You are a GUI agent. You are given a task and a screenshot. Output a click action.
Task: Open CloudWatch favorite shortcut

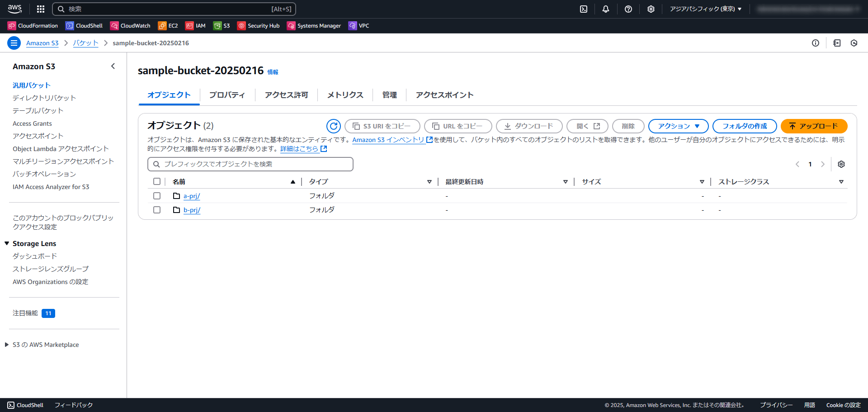[x=130, y=26]
